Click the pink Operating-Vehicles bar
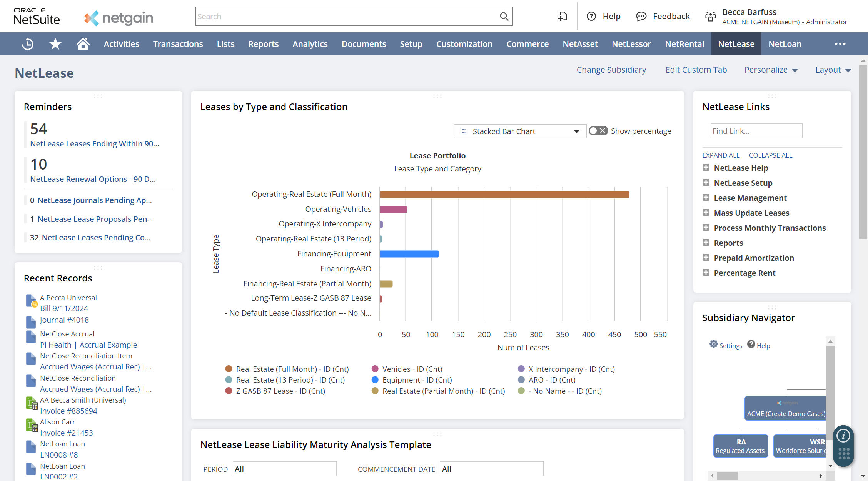Image resolution: width=868 pixels, height=481 pixels. (393, 210)
